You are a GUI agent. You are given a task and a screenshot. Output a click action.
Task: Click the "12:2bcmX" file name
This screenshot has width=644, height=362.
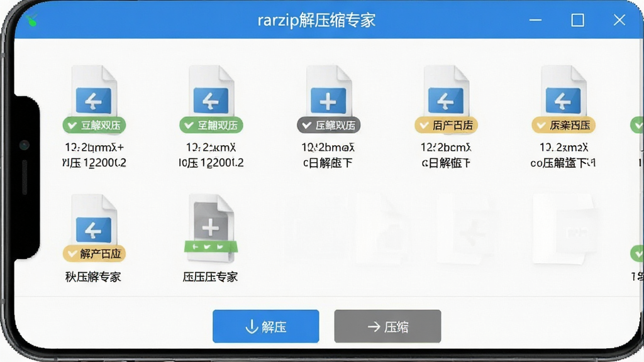point(446,155)
